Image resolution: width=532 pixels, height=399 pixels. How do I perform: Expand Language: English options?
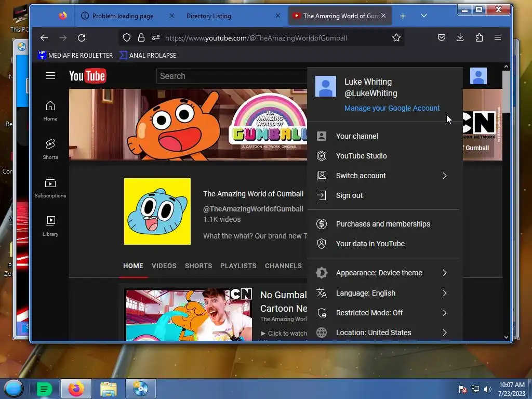(x=383, y=293)
